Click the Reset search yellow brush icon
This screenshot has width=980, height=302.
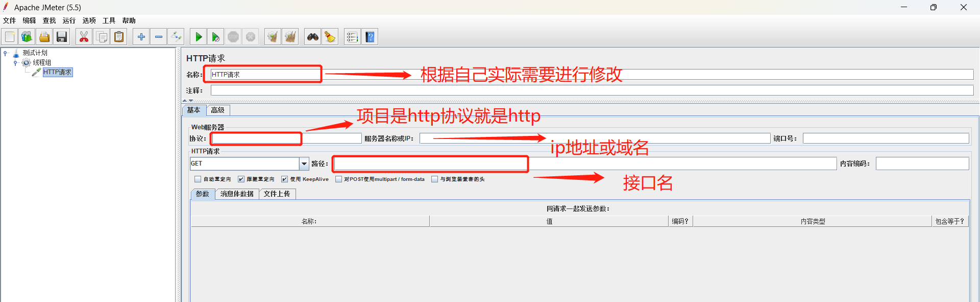[x=330, y=37]
